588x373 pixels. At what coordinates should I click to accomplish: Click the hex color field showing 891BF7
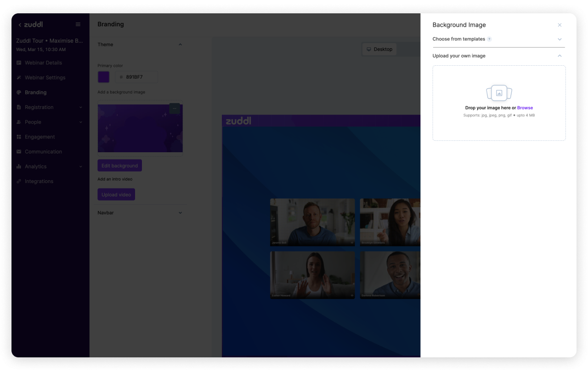[136, 77]
